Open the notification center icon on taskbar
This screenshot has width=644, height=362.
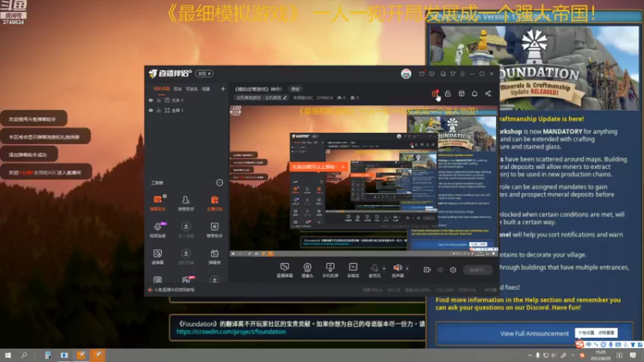[633, 355]
